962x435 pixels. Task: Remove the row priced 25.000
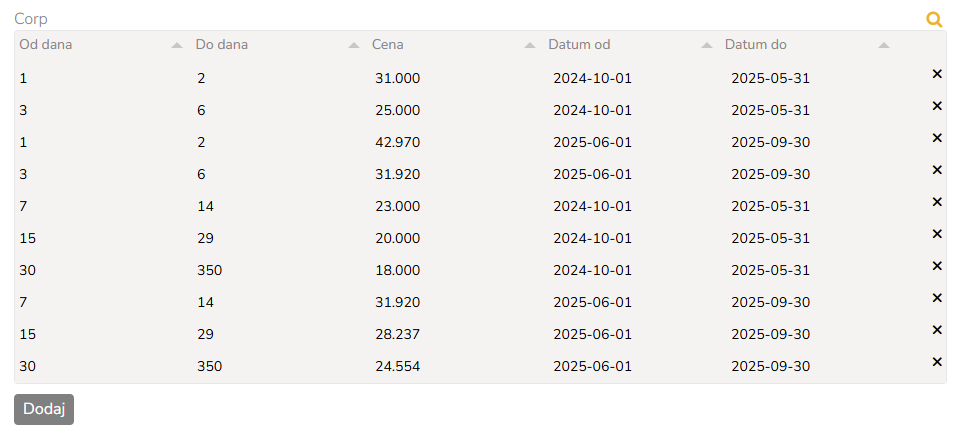point(937,106)
